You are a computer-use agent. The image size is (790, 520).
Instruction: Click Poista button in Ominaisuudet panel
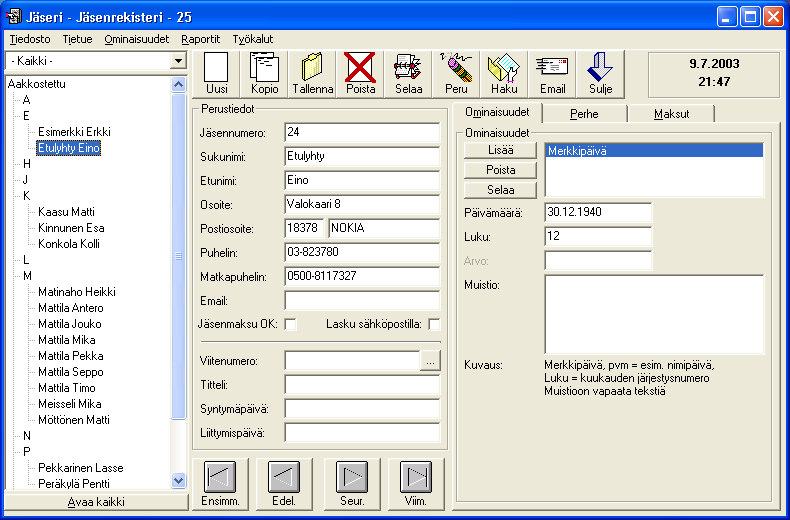point(500,170)
